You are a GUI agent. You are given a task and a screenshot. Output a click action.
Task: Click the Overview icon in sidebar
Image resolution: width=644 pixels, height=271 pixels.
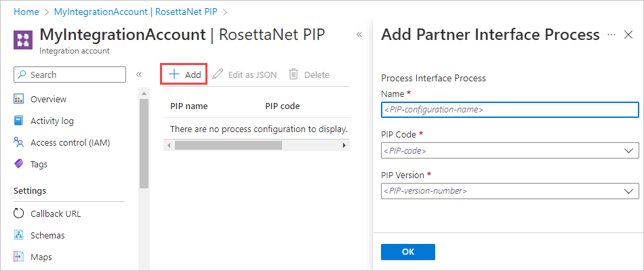pyautogui.click(x=19, y=100)
